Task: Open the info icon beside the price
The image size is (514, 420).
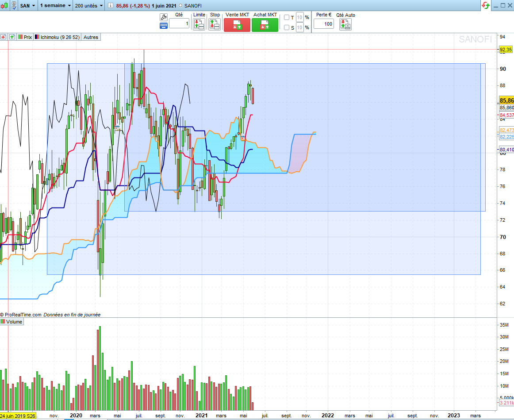Action: [111, 6]
